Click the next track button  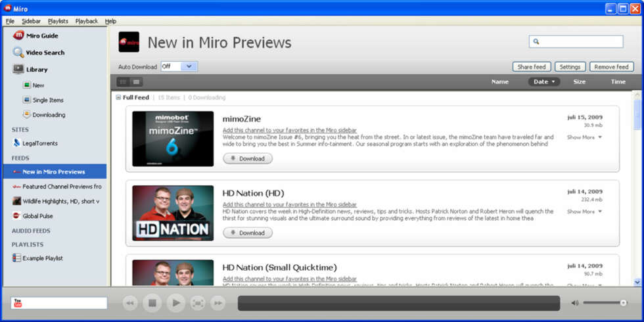[218, 303]
